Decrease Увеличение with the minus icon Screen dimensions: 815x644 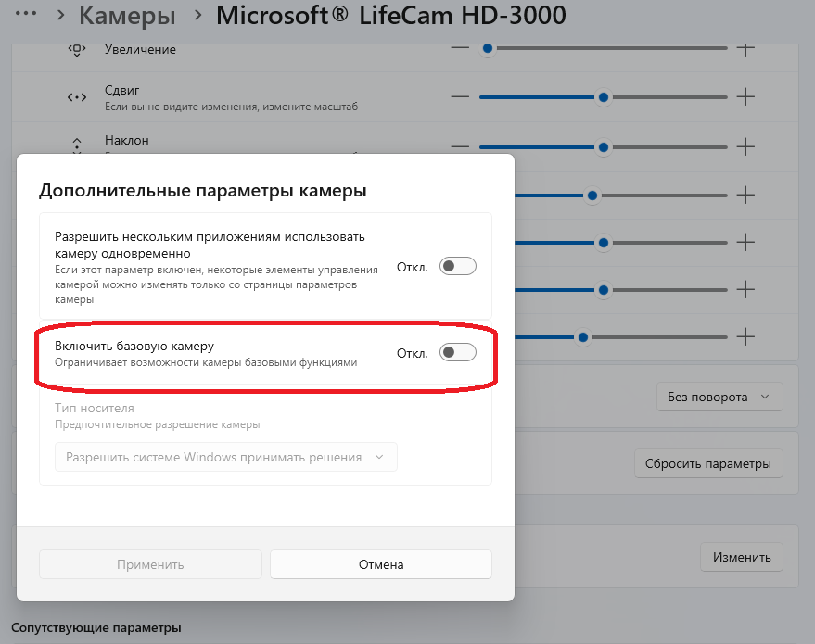pos(460,48)
